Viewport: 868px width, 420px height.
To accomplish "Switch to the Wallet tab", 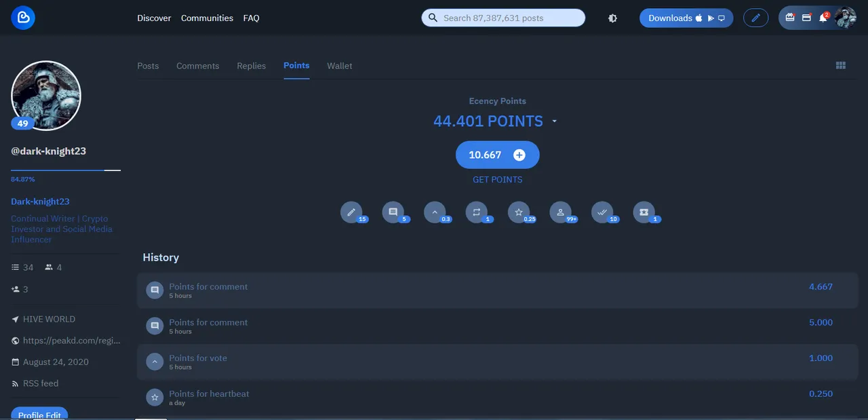I will click(x=339, y=66).
